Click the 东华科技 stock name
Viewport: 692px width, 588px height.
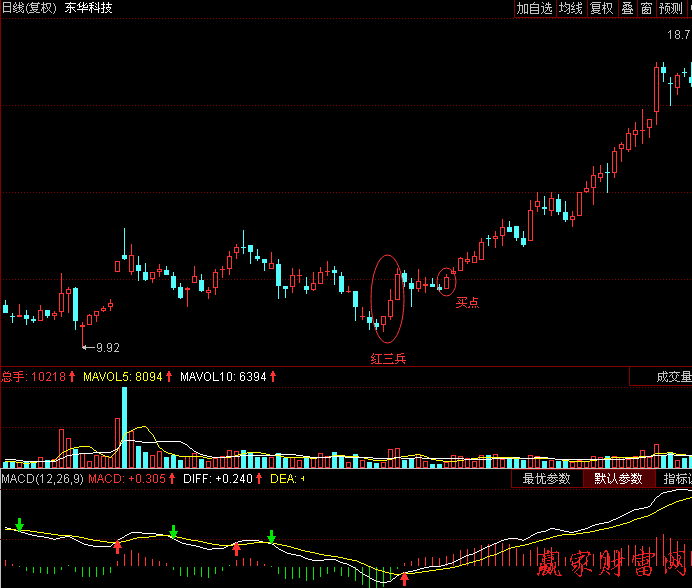(x=88, y=9)
